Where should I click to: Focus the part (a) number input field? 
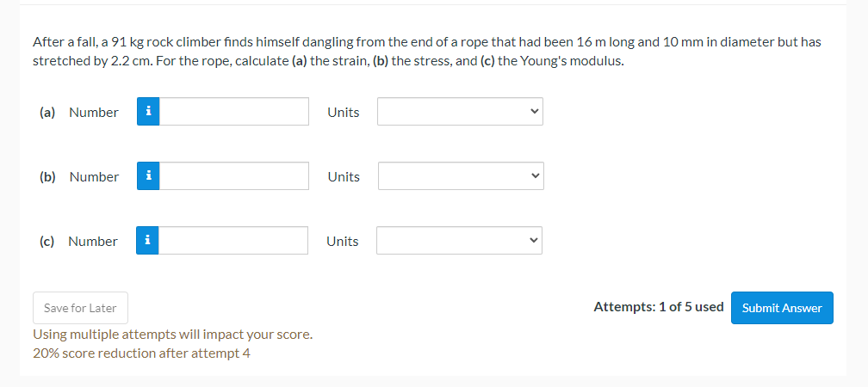(234, 112)
